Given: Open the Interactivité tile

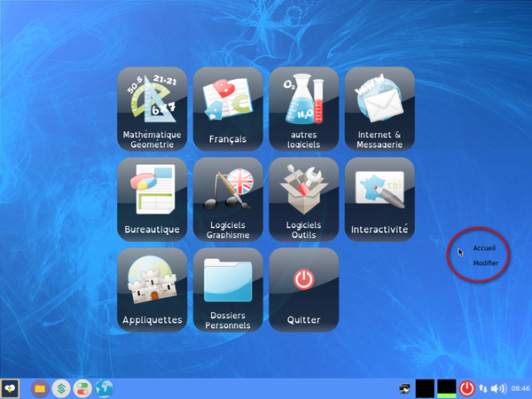Looking at the screenshot, I should click(379, 199).
